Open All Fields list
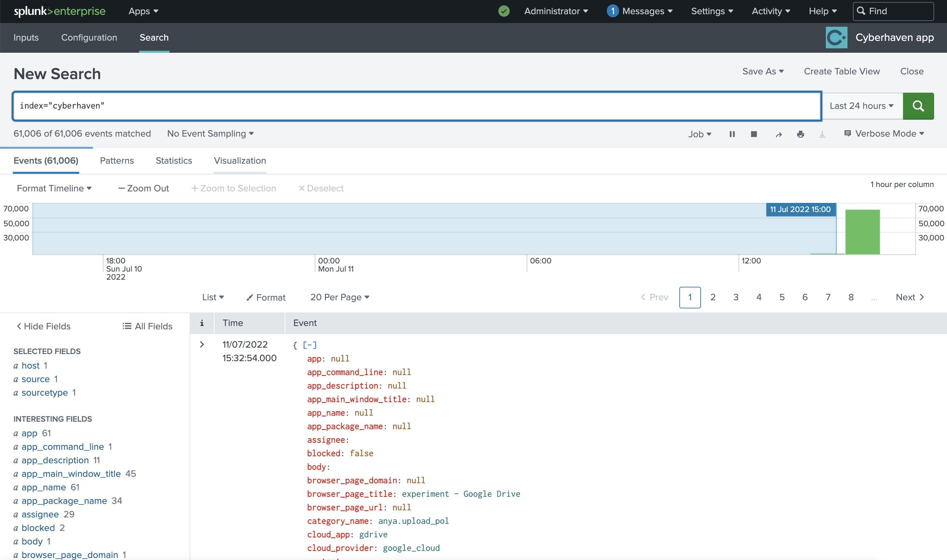This screenshot has width=947, height=560. point(148,326)
